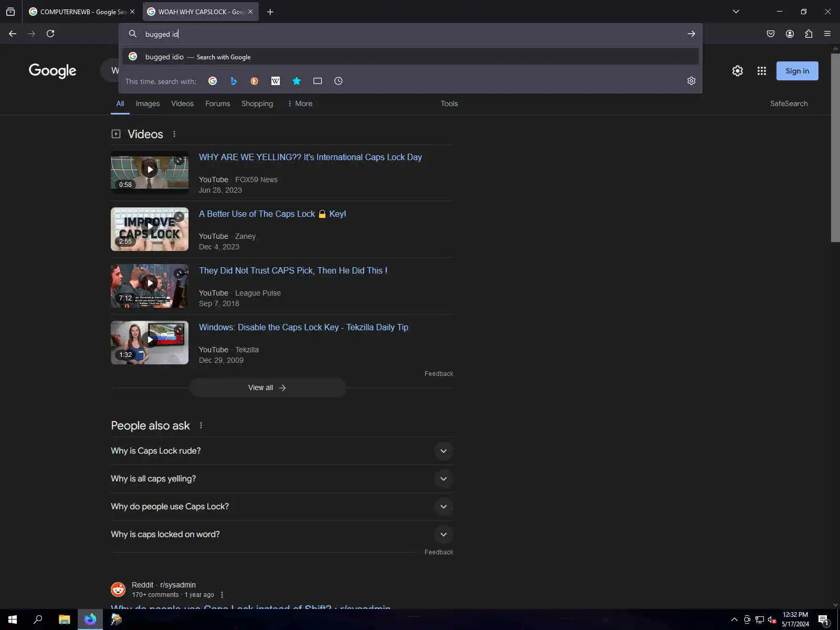Open 'Windows: Disable the Caps Lock Key' link

coord(303,327)
